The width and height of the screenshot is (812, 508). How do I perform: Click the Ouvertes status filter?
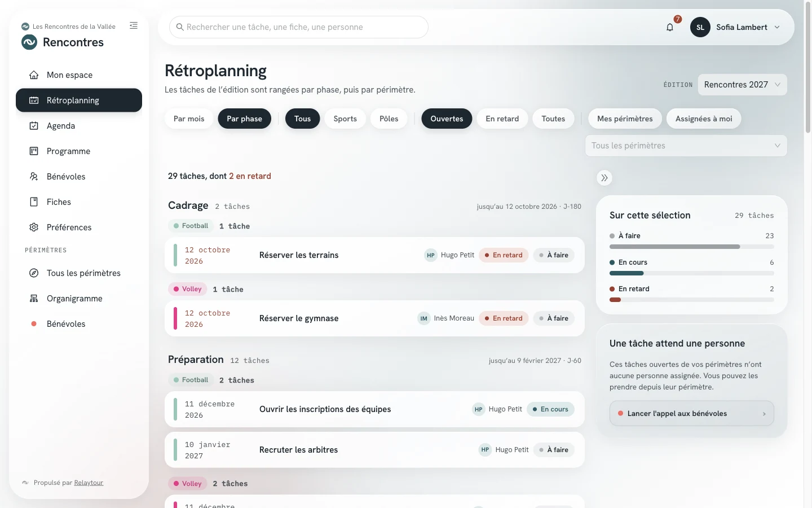click(x=447, y=119)
